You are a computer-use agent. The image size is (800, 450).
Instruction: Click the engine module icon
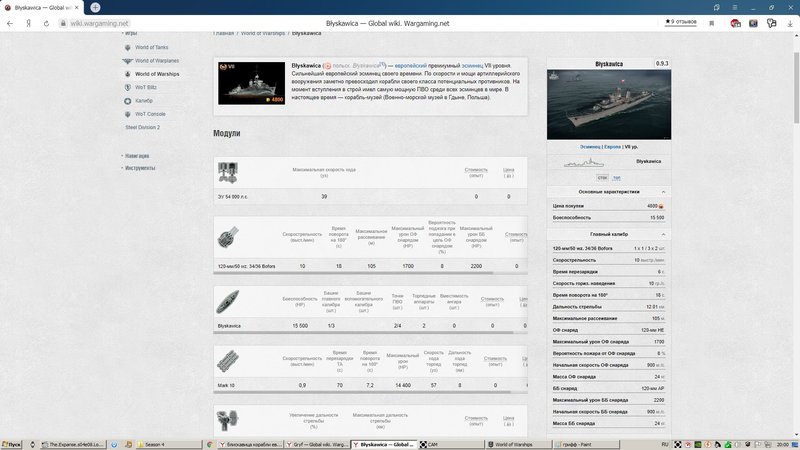pos(228,171)
